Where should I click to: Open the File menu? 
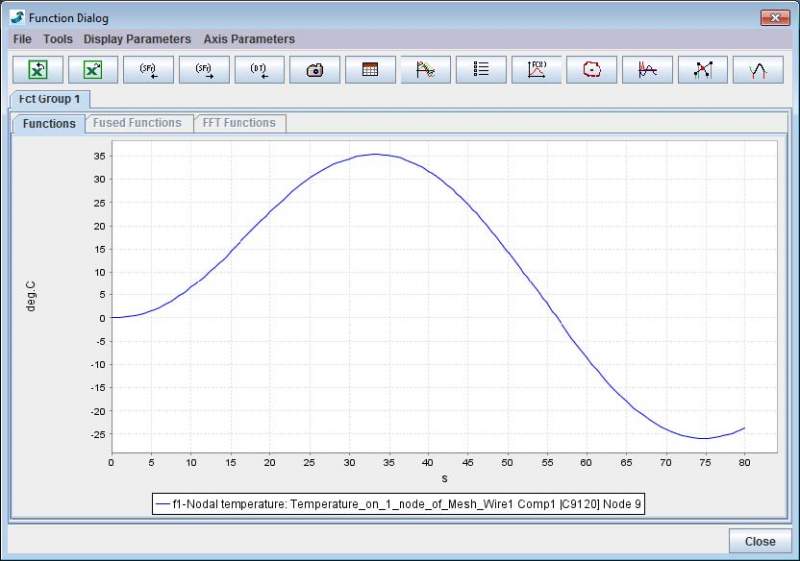tap(22, 39)
